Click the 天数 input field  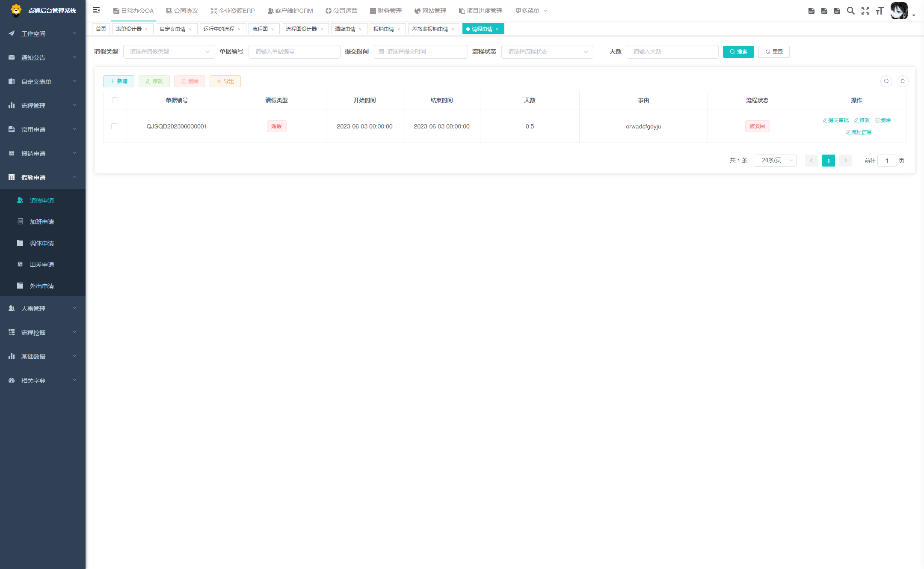(x=672, y=52)
